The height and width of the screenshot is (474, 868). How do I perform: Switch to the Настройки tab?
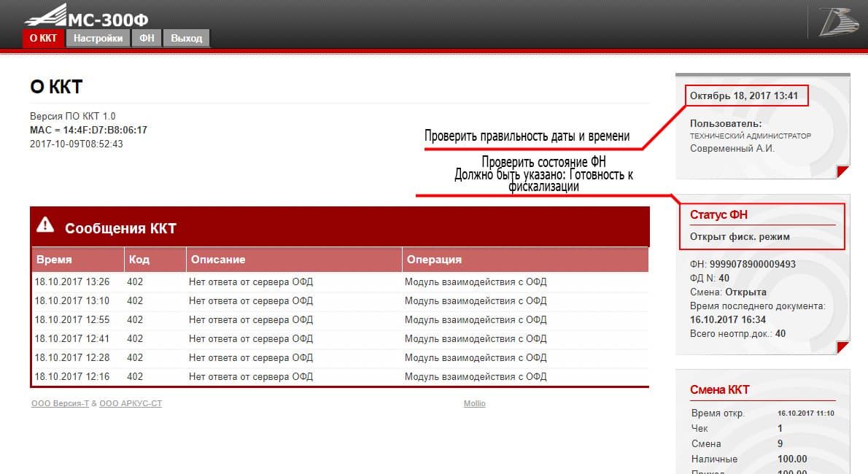tap(98, 38)
